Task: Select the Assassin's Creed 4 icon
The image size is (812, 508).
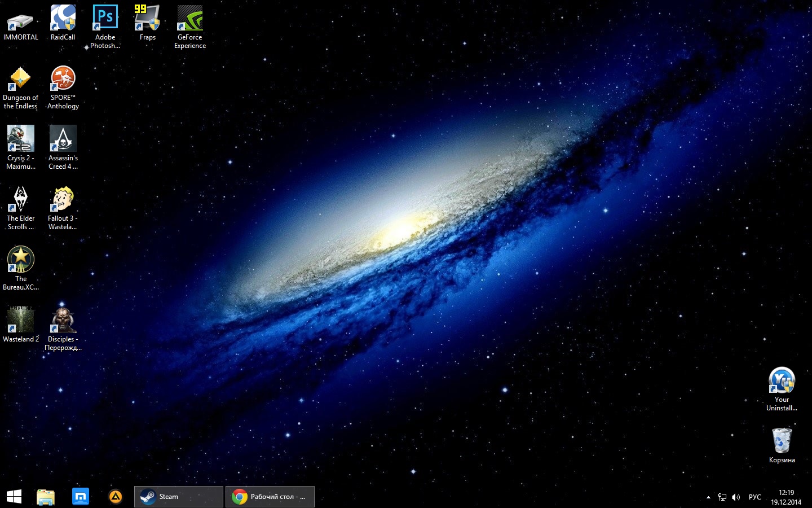Action: tap(63, 139)
